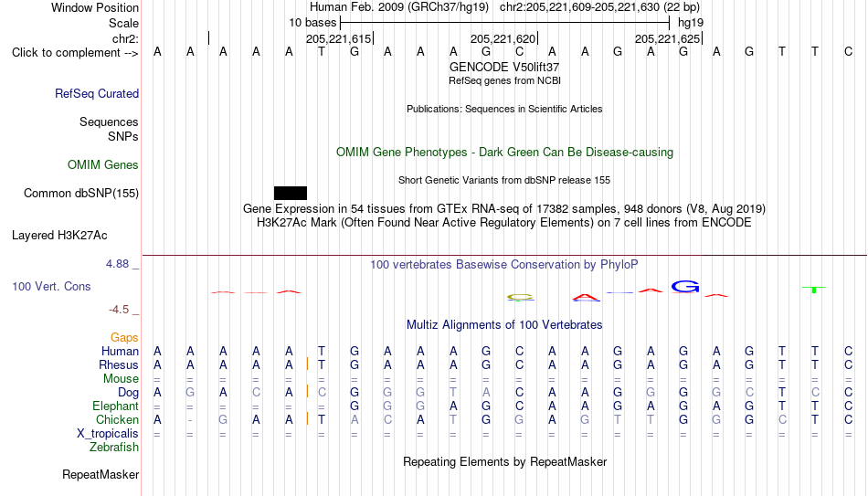The width and height of the screenshot is (868, 496).
Task: Click the 205,221,625 position marker
Action: tap(668, 38)
